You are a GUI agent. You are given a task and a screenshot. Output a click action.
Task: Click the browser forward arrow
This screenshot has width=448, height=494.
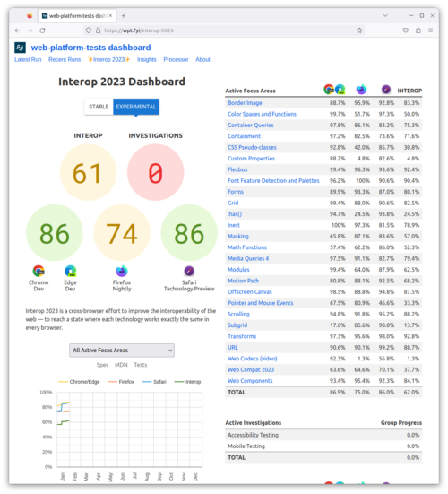(30, 30)
